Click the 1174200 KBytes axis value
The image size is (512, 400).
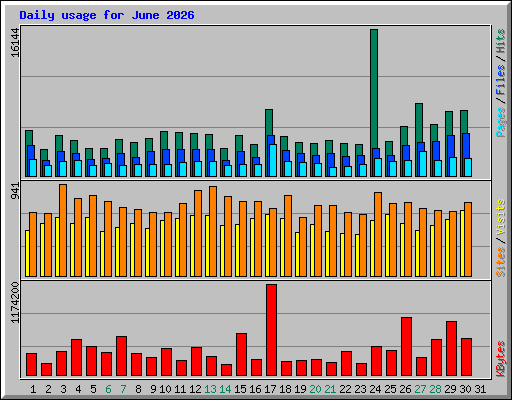tap(15, 303)
